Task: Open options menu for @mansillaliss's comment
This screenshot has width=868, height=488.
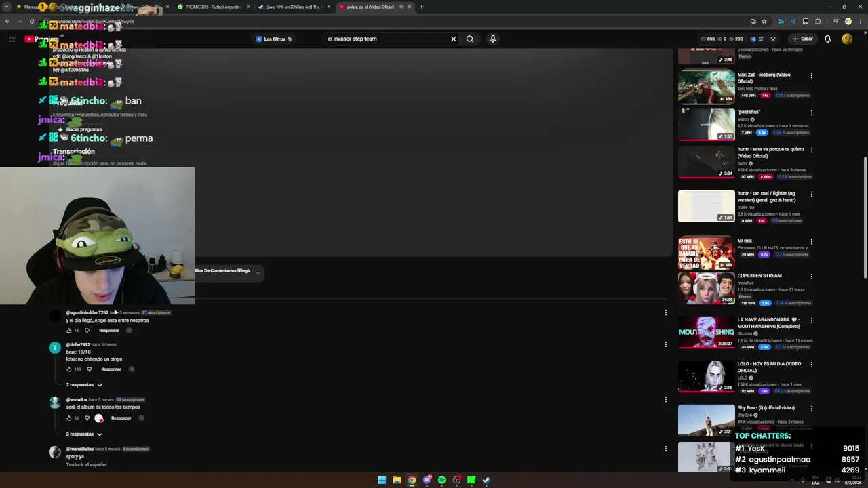Action: pyautogui.click(x=666, y=449)
